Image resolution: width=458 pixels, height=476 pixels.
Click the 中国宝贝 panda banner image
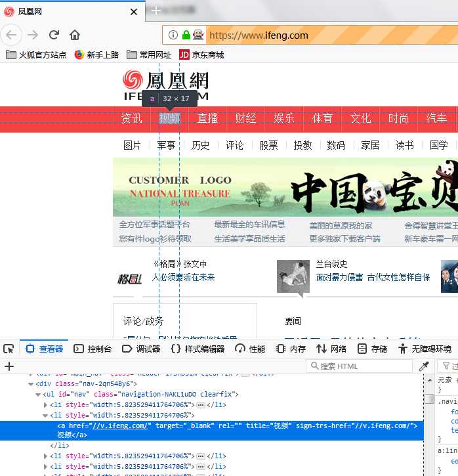click(x=285, y=187)
